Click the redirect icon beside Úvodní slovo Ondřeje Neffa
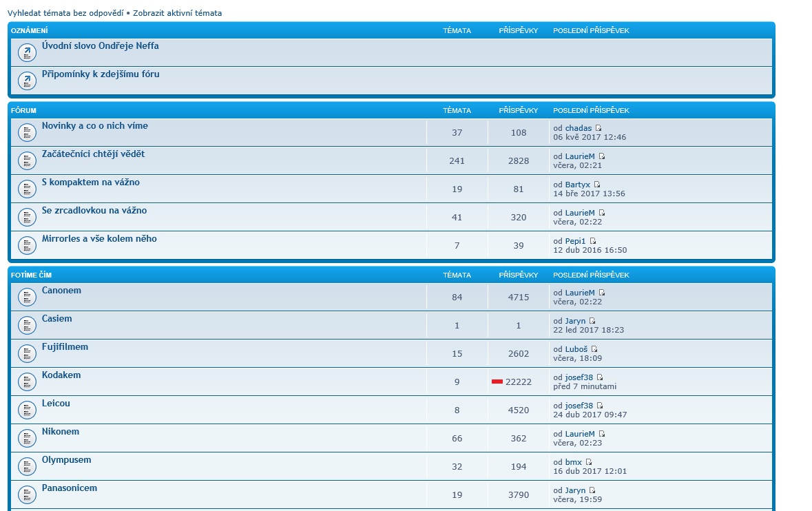Image resolution: width=812 pixels, height=511 pixels. (27, 52)
